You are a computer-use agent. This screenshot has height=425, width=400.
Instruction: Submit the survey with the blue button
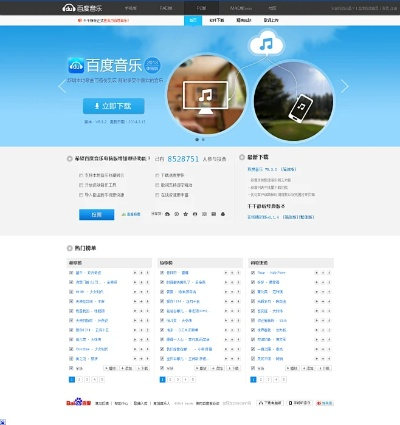click(x=97, y=215)
